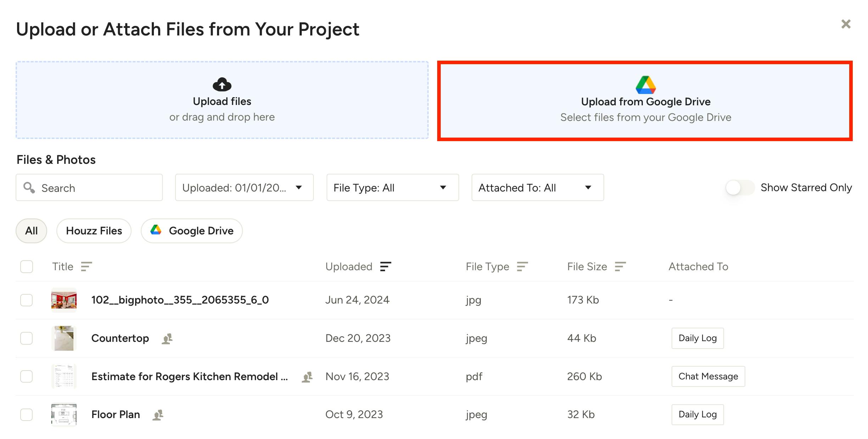Sort by File Size icon

620,267
